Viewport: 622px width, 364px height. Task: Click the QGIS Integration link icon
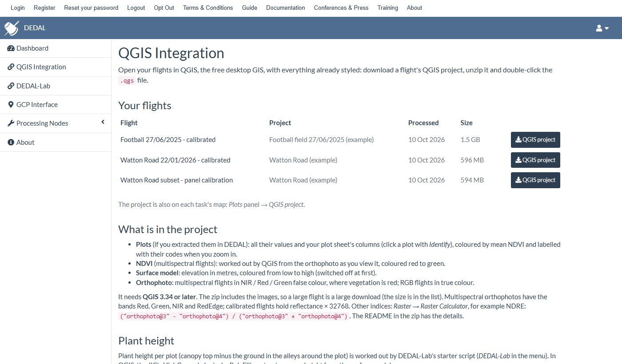(x=11, y=67)
